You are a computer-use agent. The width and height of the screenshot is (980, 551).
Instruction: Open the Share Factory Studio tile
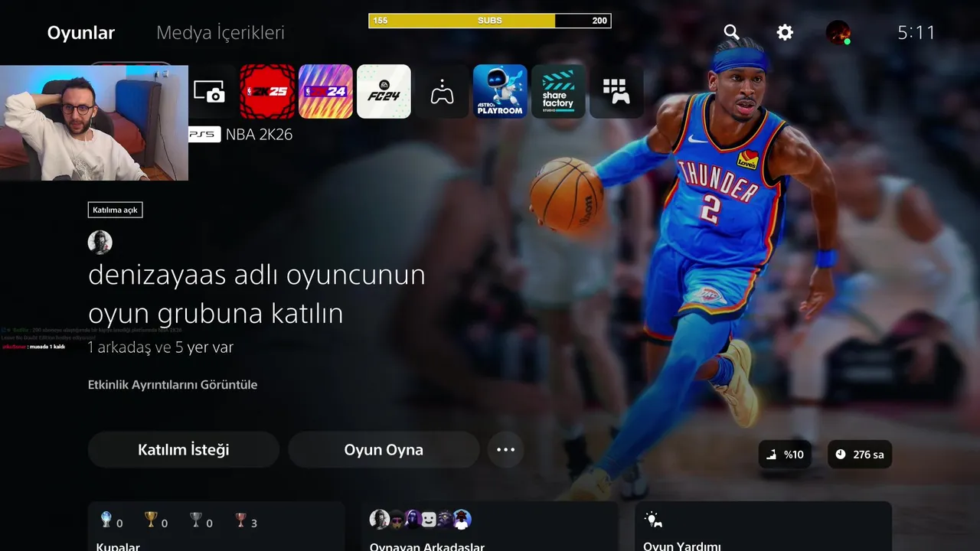pyautogui.click(x=558, y=91)
